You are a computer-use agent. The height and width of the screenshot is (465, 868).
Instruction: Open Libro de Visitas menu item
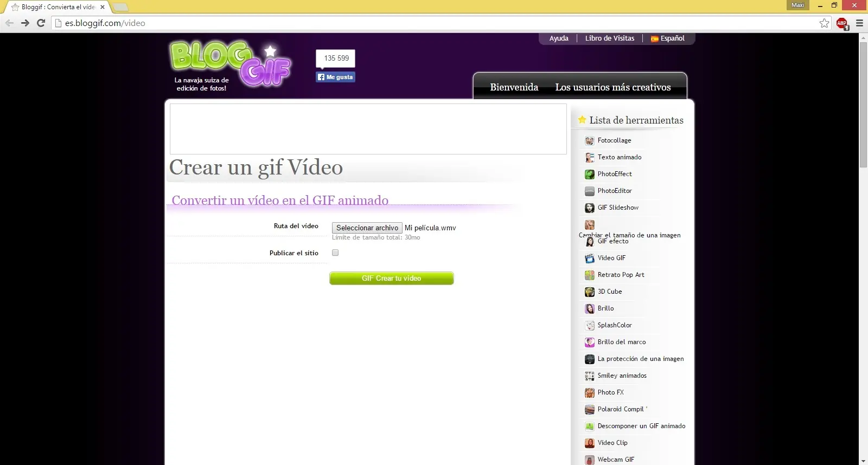tap(610, 38)
